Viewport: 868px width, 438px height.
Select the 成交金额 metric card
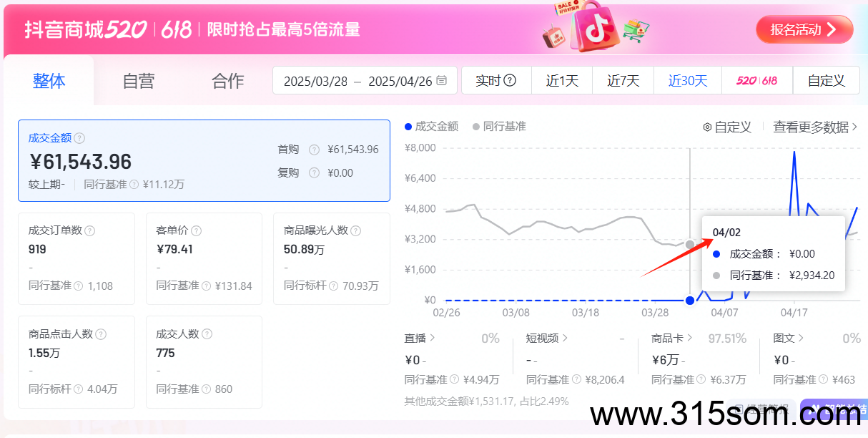pyautogui.click(x=204, y=160)
